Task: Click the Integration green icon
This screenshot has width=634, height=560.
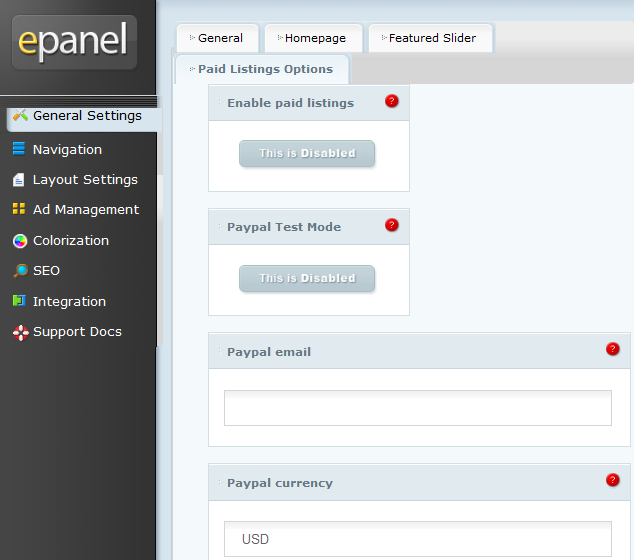Action: (19, 301)
